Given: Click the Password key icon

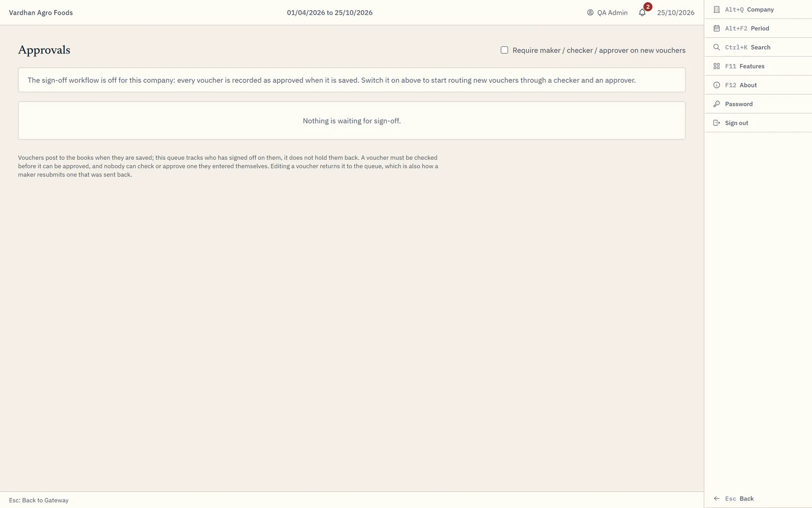Looking at the screenshot, I should coord(717,104).
